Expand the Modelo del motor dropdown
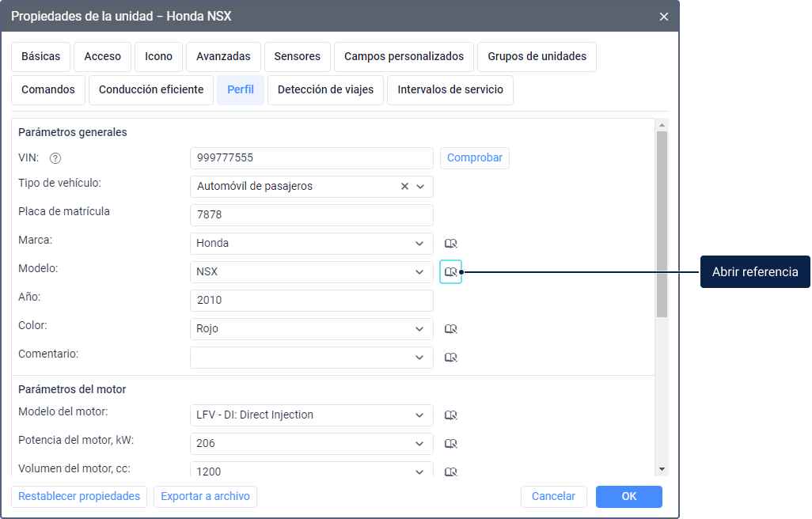The width and height of the screenshot is (812, 519). click(419, 415)
